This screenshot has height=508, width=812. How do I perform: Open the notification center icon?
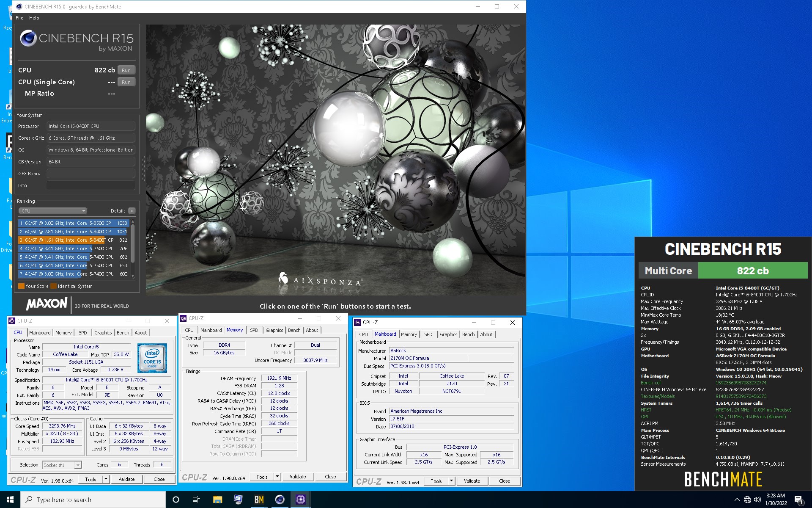799,500
